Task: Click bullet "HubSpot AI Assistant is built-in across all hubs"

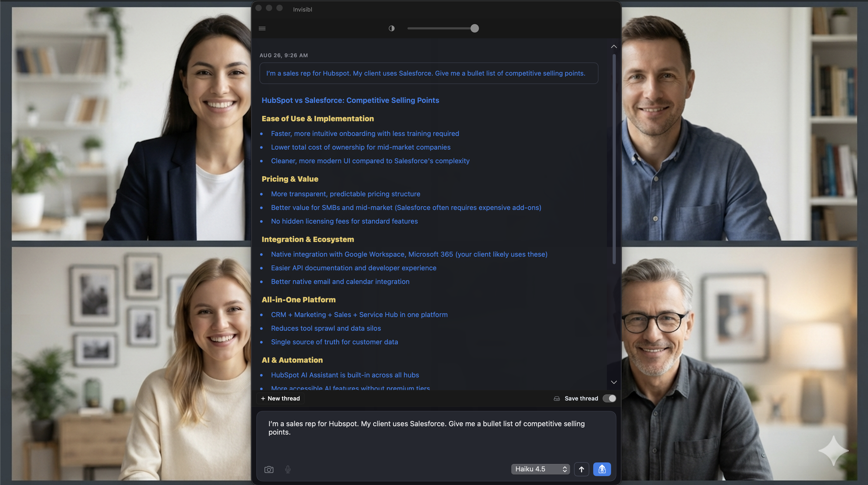Action: click(345, 375)
